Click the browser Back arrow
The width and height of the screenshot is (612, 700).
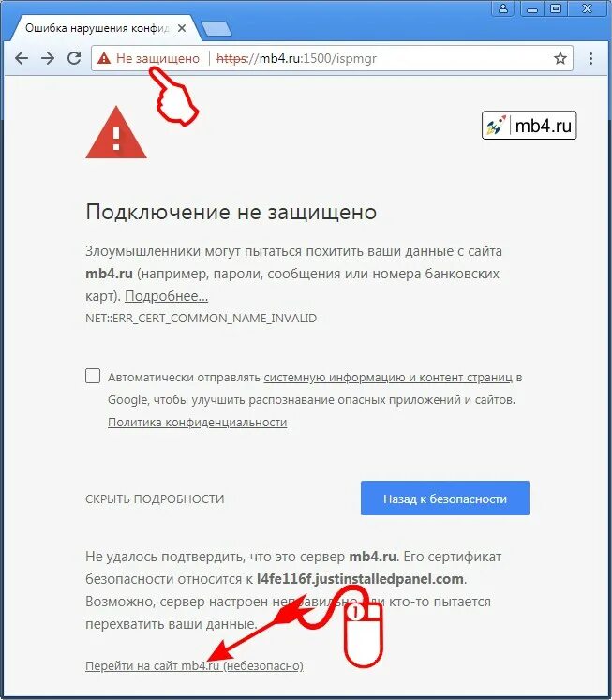(22, 58)
